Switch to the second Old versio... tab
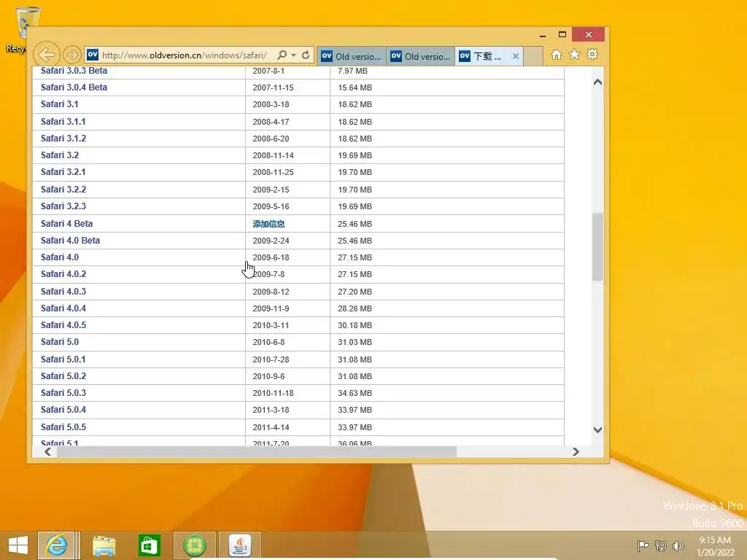Screen dimensions: 747x560 [421, 56]
